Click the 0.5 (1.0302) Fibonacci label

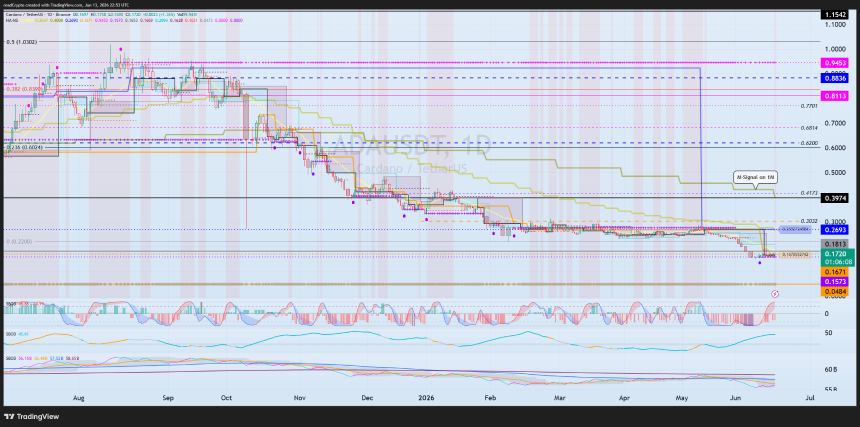pos(22,42)
